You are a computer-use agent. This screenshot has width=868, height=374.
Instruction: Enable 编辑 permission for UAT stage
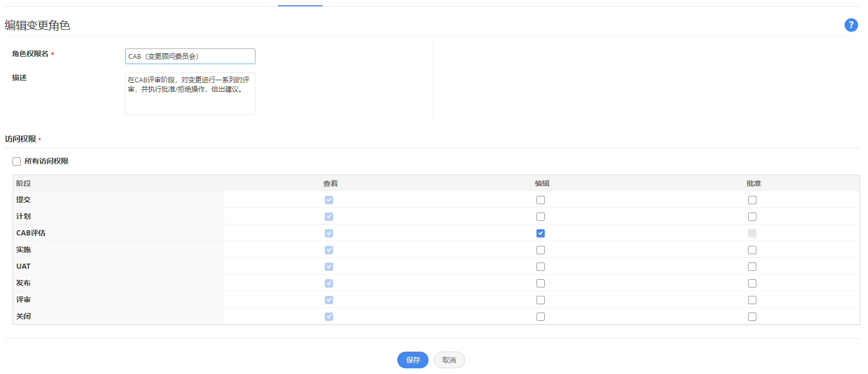[x=541, y=267]
